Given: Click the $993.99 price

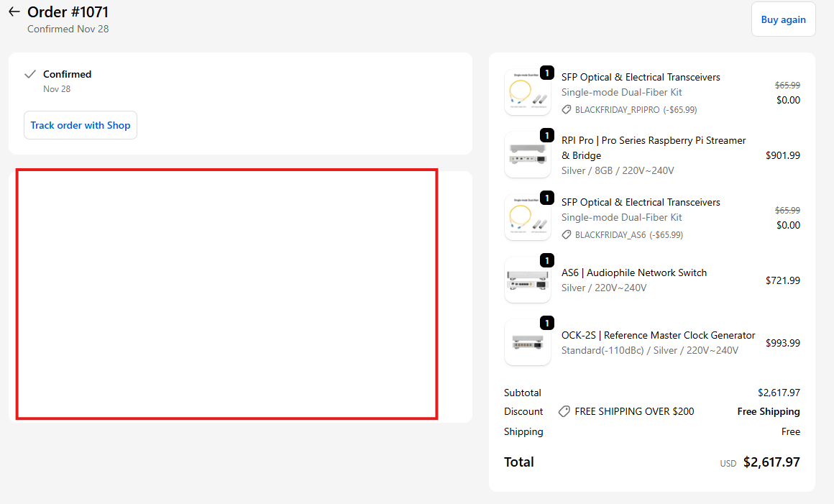Looking at the screenshot, I should click(x=783, y=343).
